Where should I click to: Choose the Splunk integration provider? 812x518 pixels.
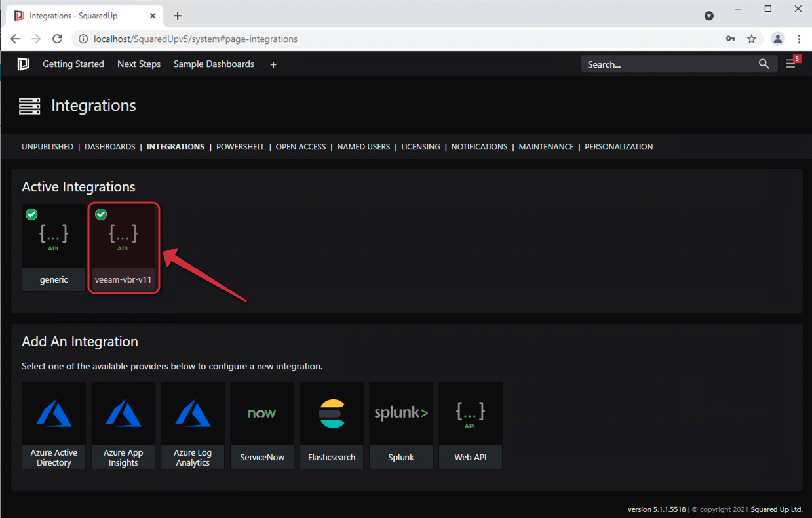click(401, 425)
